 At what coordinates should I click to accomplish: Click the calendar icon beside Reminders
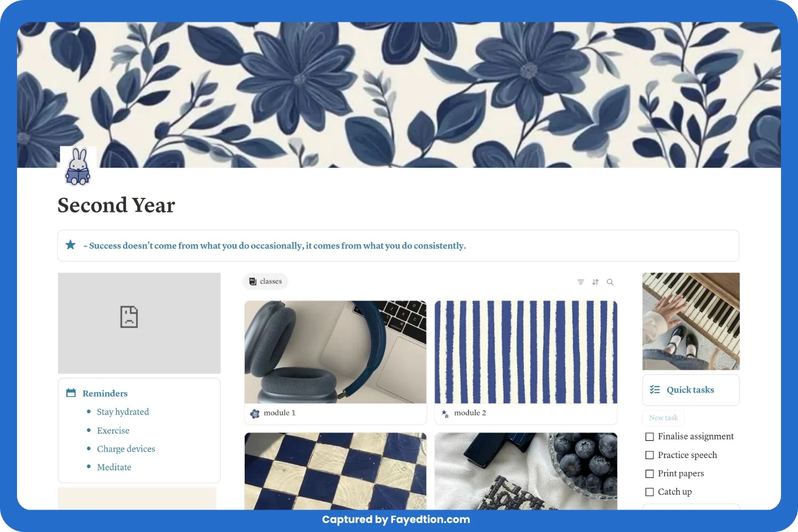[71, 393]
